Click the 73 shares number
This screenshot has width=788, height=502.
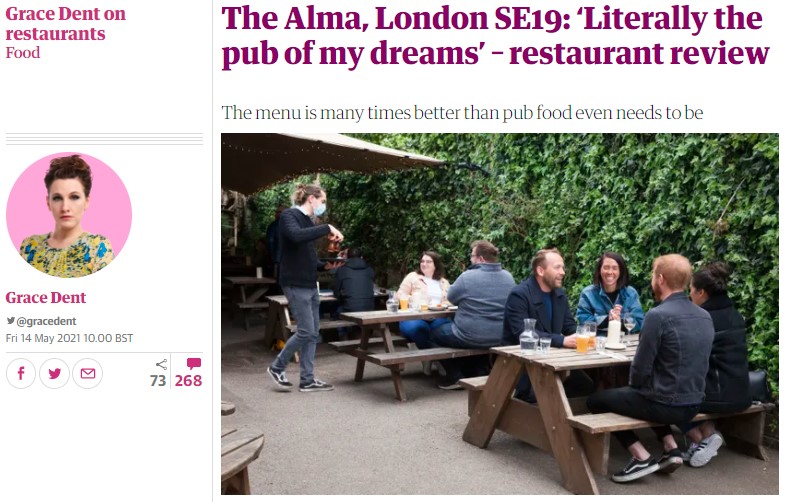[158, 381]
